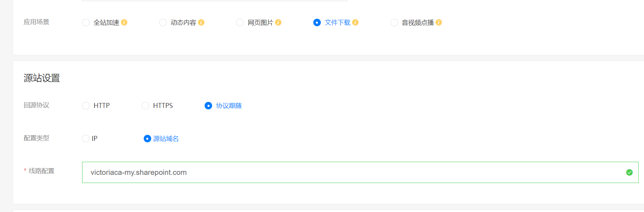Select 文件下载 radio button

coord(317,23)
